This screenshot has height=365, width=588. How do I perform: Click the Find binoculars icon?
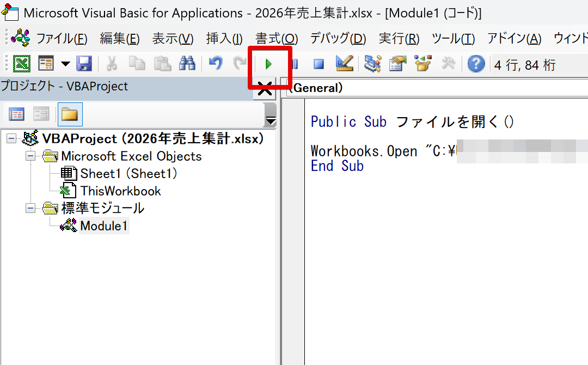pyautogui.click(x=187, y=64)
